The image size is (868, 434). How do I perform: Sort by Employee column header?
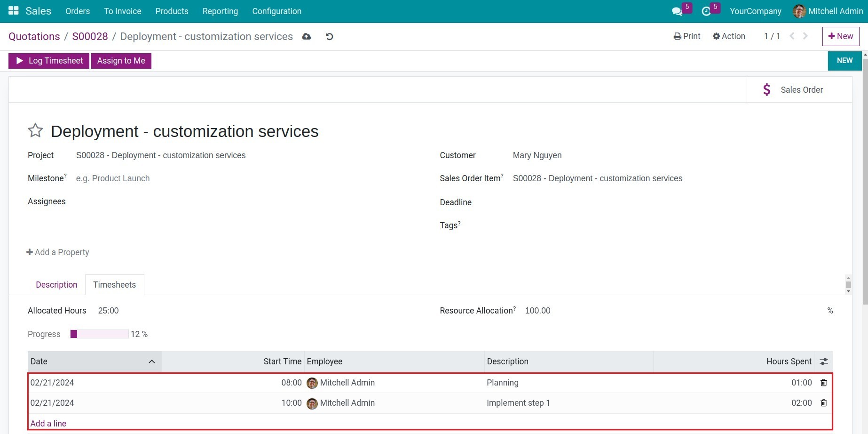(324, 362)
